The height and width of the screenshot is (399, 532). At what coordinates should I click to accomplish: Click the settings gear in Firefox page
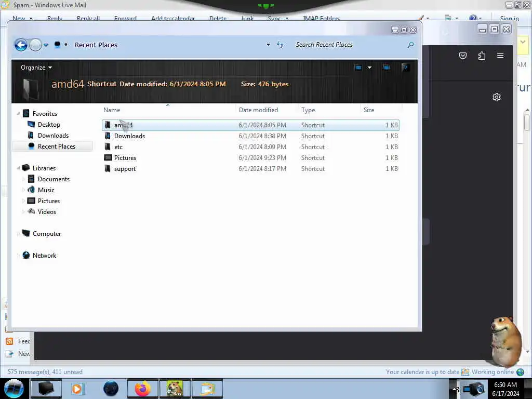496,97
